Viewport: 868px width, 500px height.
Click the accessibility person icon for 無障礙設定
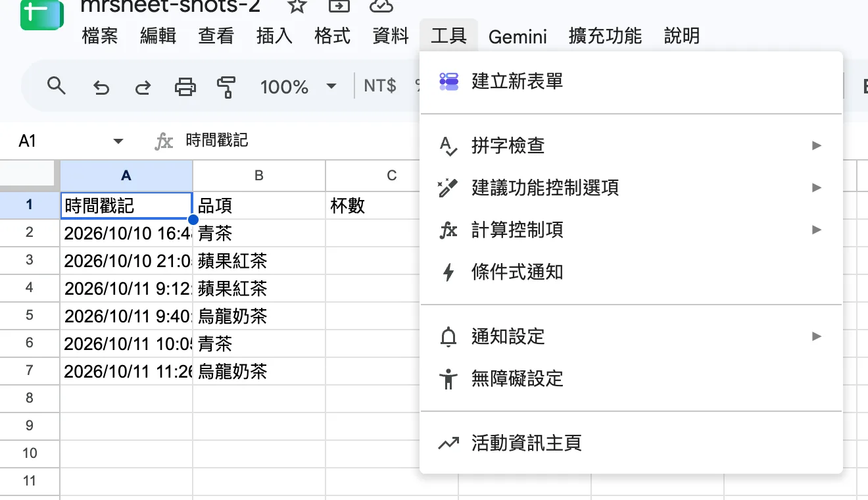[448, 379]
